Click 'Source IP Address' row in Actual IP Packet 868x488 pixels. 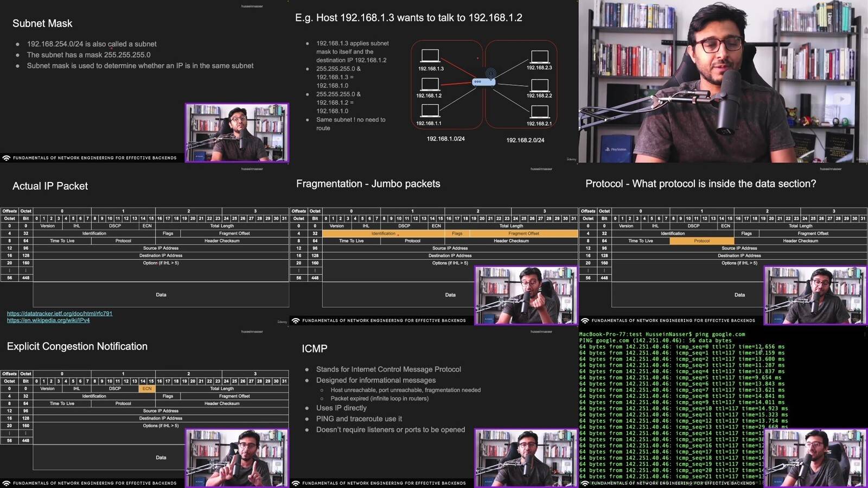[x=161, y=248]
